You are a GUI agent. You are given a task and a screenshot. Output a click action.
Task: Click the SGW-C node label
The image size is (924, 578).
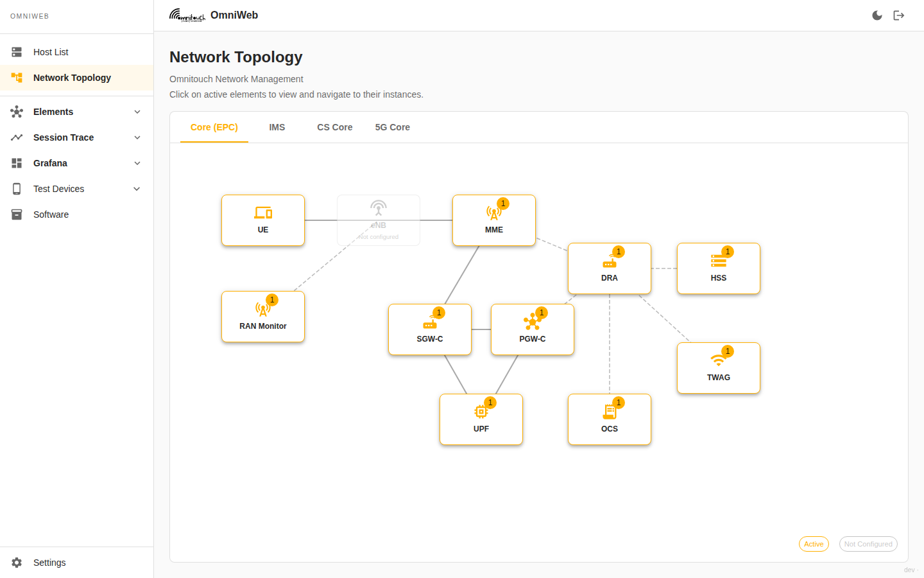click(430, 339)
